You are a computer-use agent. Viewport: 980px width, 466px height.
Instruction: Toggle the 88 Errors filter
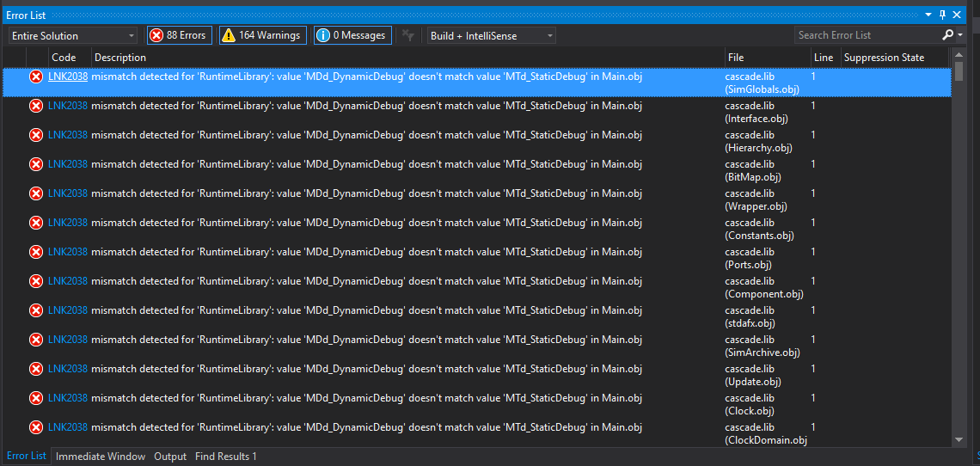[x=180, y=35]
